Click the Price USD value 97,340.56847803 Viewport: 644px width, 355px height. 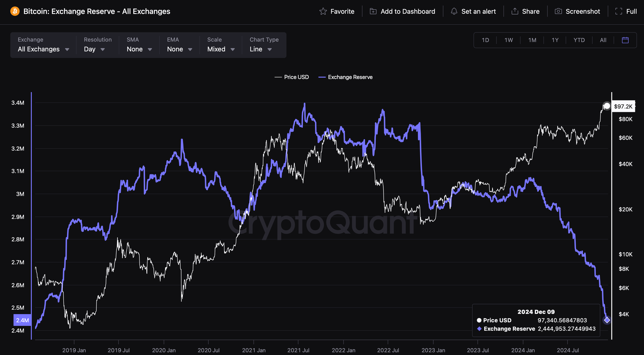(562, 321)
